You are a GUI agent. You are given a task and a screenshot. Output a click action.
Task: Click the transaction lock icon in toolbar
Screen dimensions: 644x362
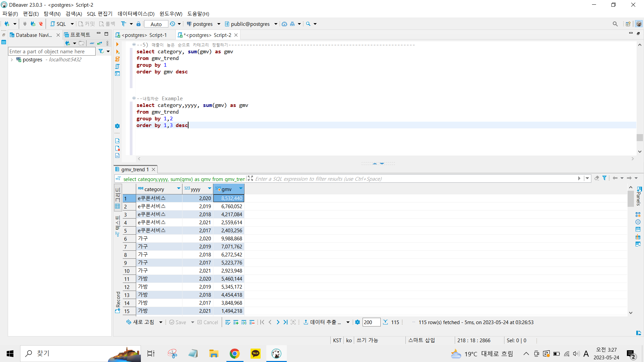tap(139, 24)
